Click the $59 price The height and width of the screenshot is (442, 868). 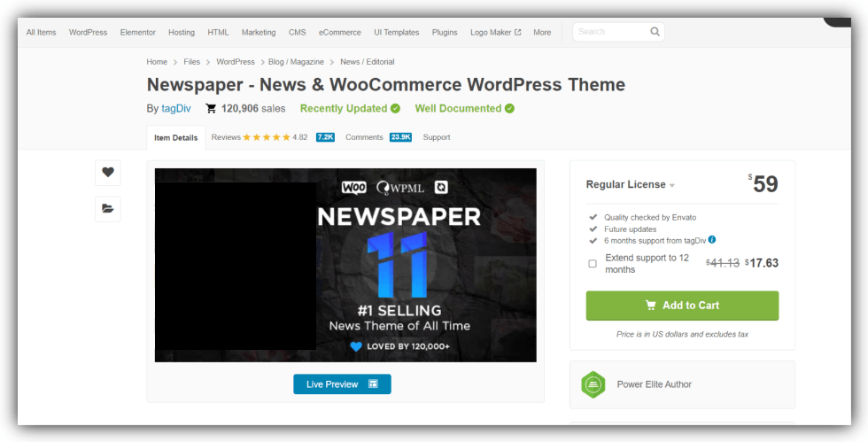click(763, 184)
